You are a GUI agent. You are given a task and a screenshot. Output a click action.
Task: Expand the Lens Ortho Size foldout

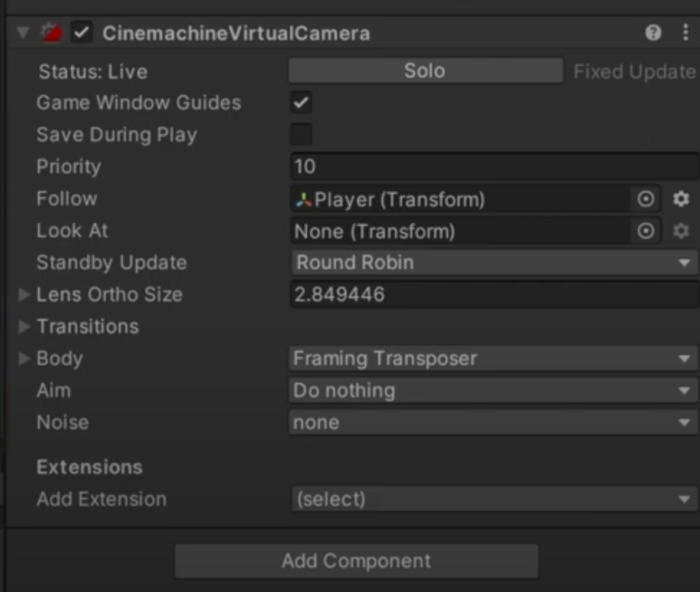click(24, 295)
